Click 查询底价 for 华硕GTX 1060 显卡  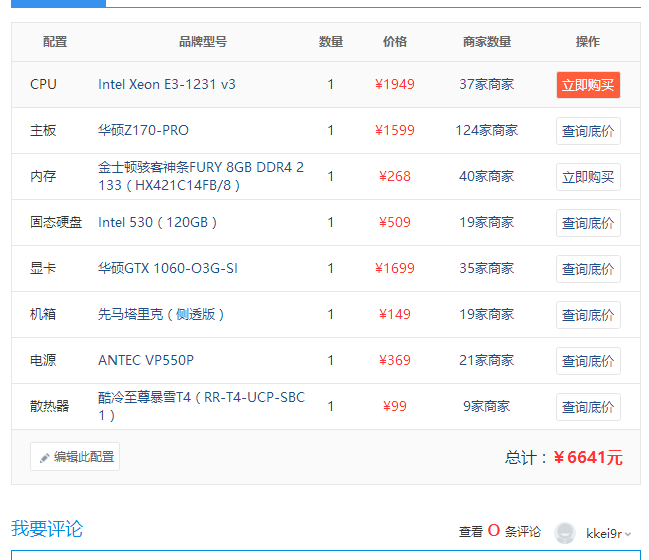[x=588, y=269]
